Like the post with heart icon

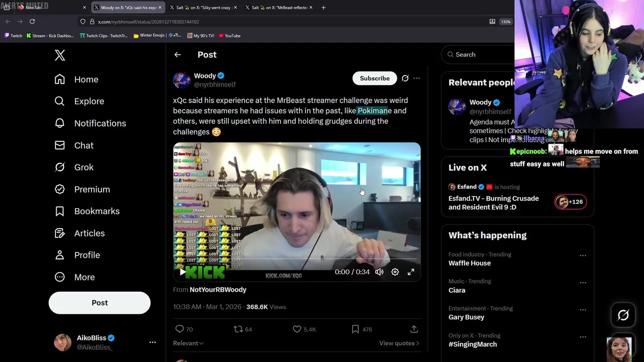point(297,329)
